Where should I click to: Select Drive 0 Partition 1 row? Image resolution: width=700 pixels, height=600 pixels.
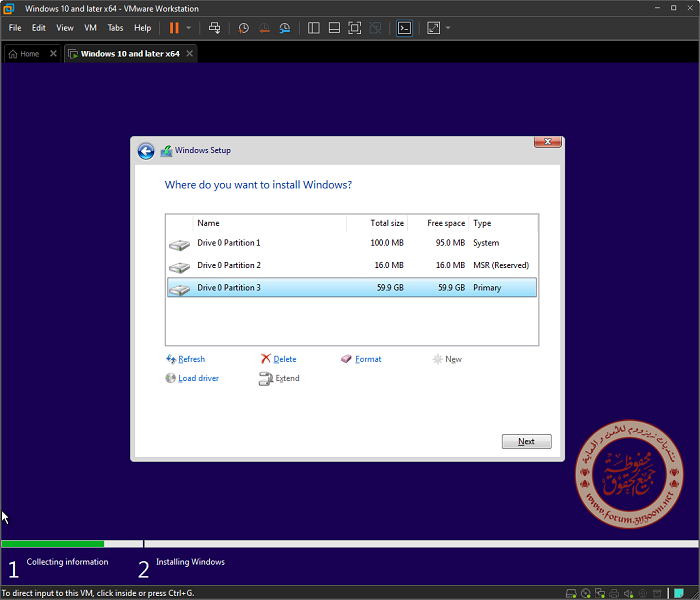click(x=352, y=243)
